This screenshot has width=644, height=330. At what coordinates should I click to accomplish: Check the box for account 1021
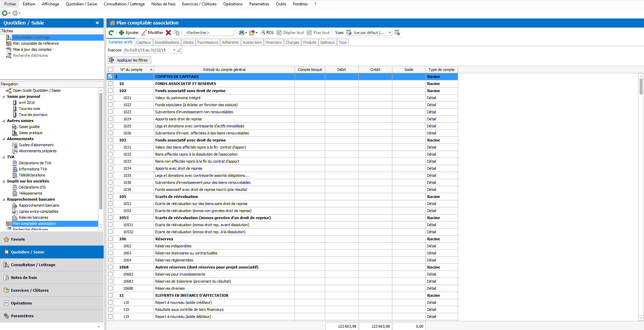point(110,98)
